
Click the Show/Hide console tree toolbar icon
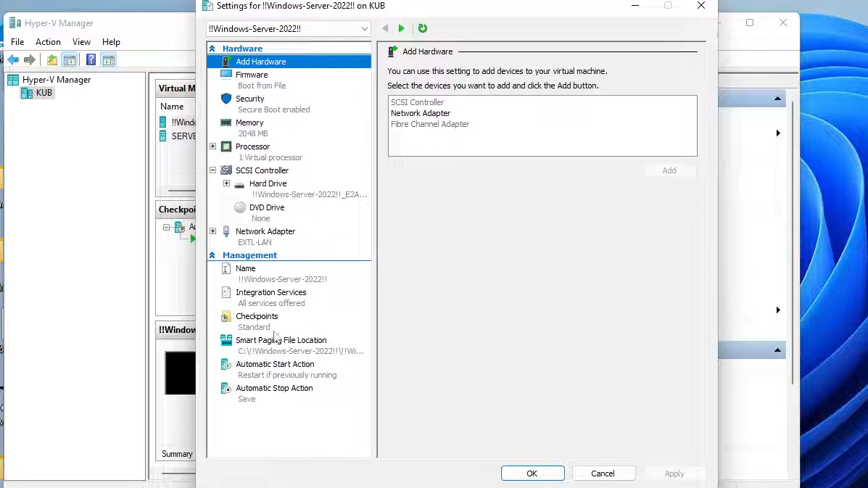(69, 59)
